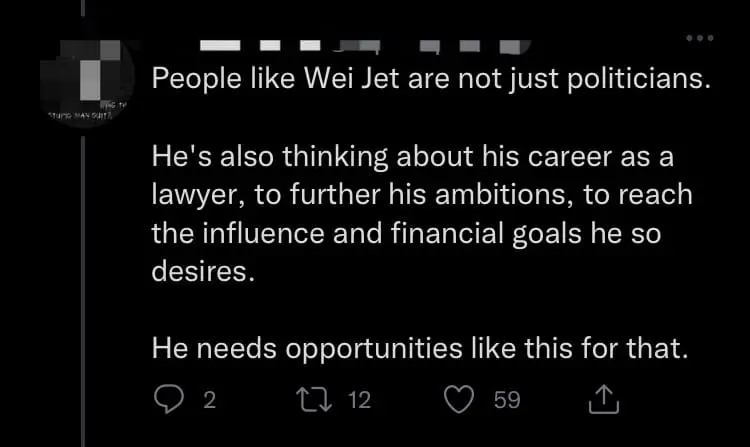Click the reply count showing 2
Viewport: 750px width, 447px height.
click(209, 400)
